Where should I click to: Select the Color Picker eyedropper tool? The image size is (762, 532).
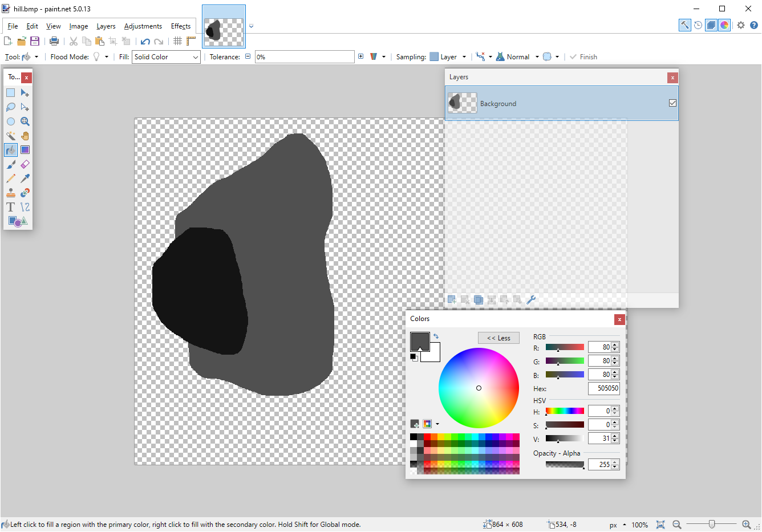pyautogui.click(x=25, y=178)
